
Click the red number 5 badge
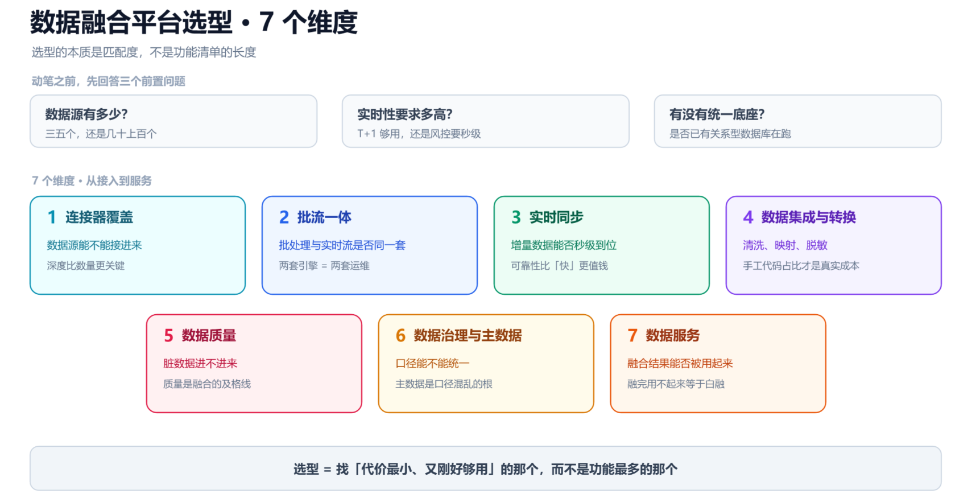click(x=168, y=336)
